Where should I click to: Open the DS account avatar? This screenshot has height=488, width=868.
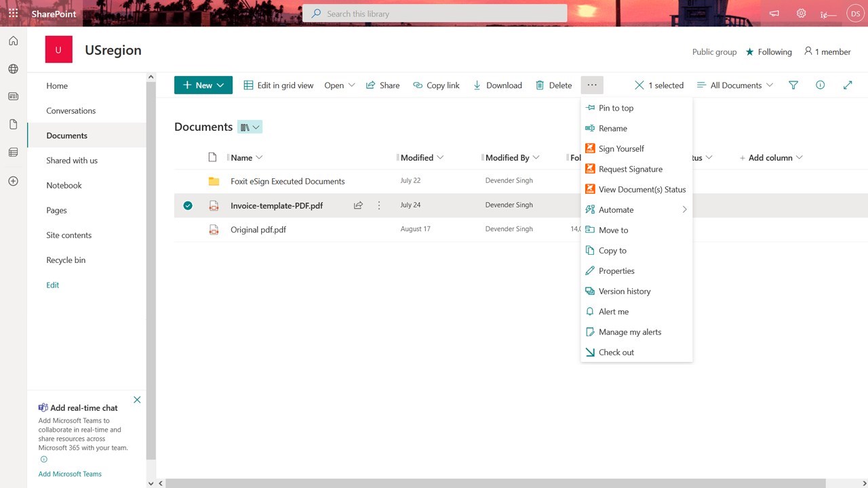click(x=854, y=14)
